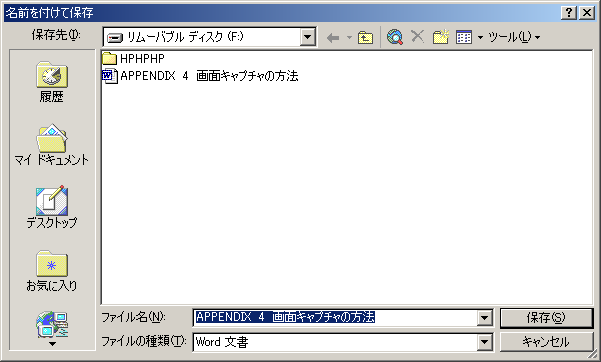The width and height of the screenshot is (601, 362).
Task: Select the HPHPHP folder
Action: (134, 59)
